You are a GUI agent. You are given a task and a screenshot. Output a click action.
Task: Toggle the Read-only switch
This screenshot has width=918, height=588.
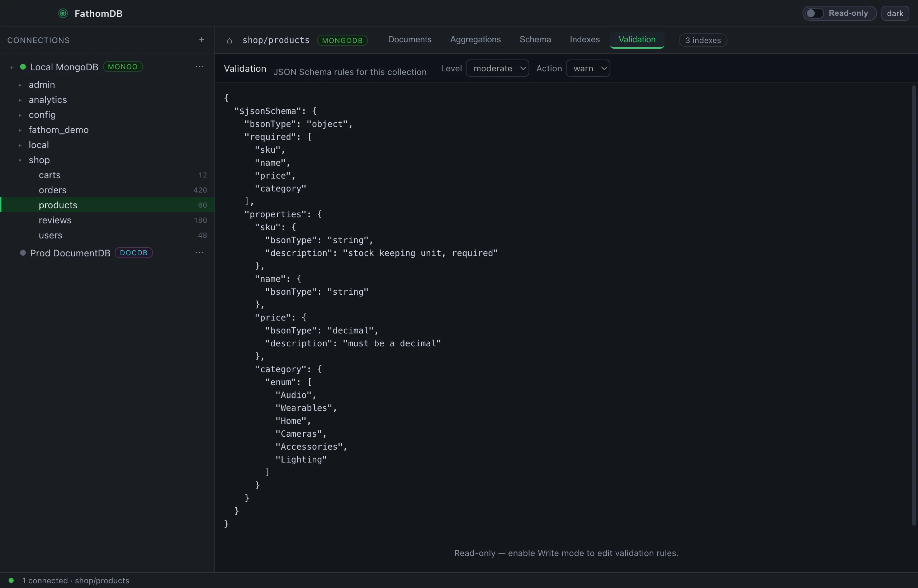[x=814, y=13]
